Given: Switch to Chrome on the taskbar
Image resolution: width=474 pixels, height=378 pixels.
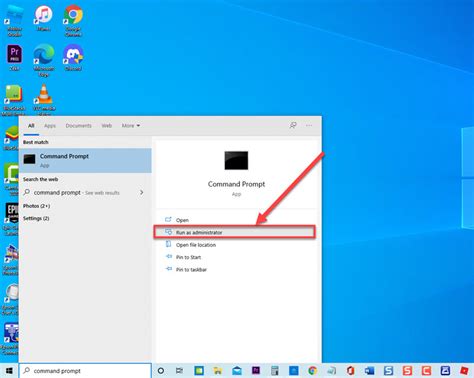Looking at the screenshot, I should tap(312, 371).
